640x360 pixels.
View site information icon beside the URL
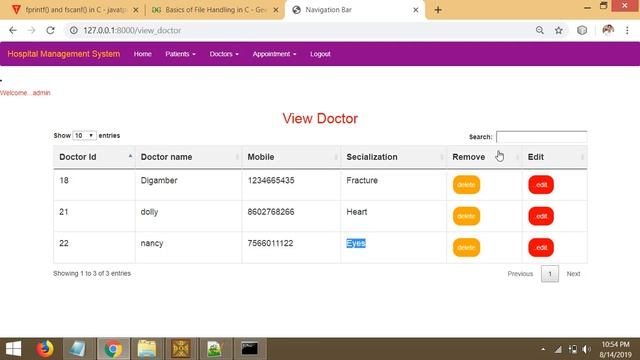(74, 30)
